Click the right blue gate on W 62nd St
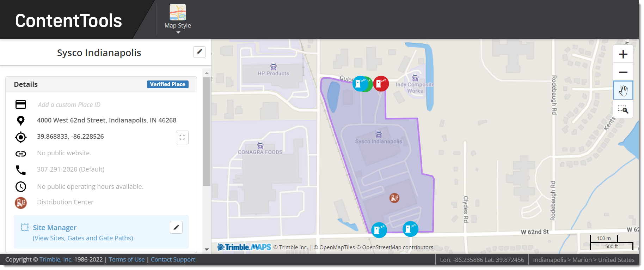The width and height of the screenshot is (644, 270). pyautogui.click(x=411, y=229)
